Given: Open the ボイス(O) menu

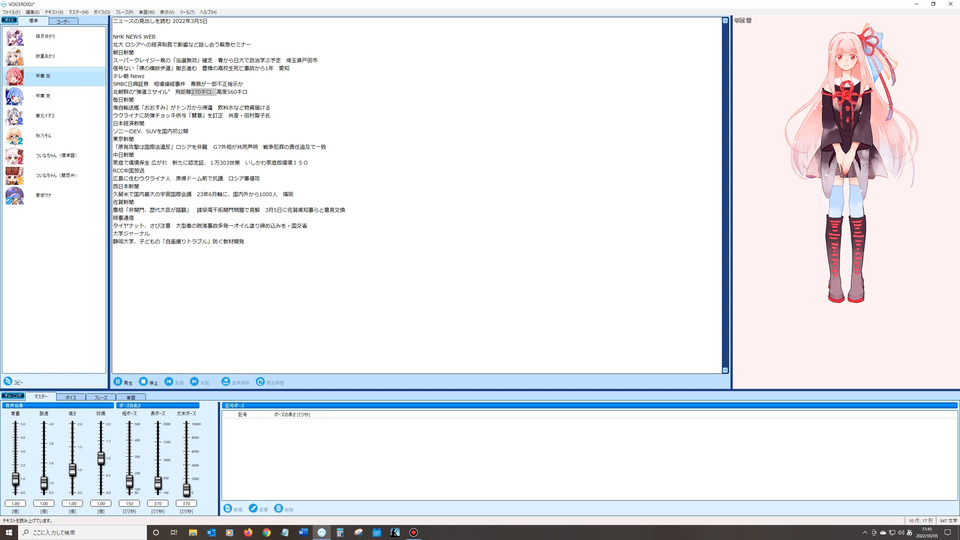Looking at the screenshot, I should [102, 12].
